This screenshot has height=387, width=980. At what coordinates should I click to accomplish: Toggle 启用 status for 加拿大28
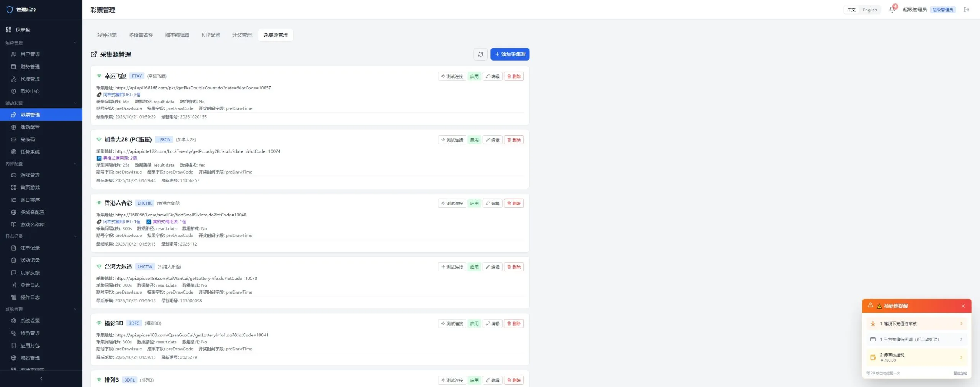coord(474,140)
